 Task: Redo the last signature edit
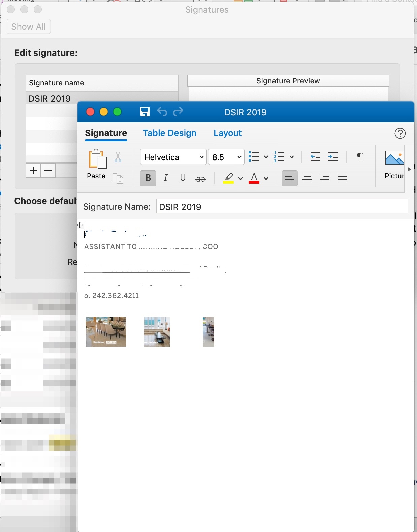178,112
